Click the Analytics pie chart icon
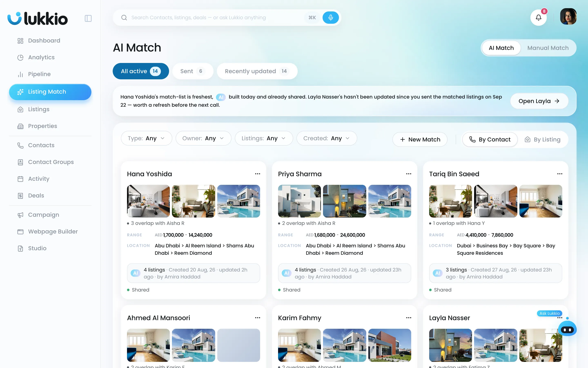588x368 pixels. [20, 57]
